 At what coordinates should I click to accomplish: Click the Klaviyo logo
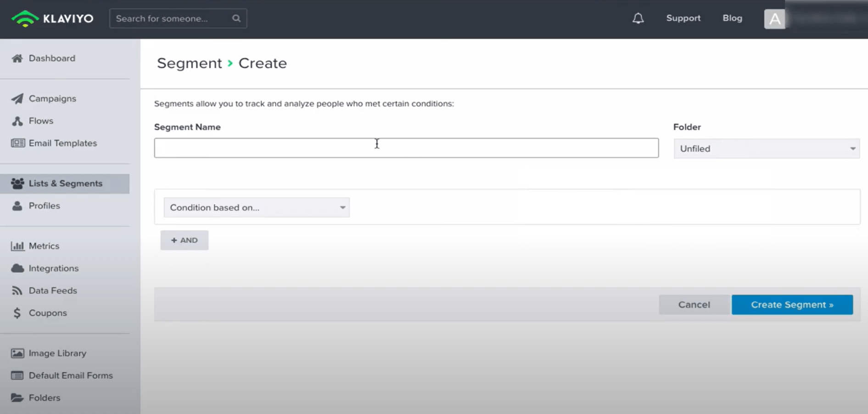(52, 18)
